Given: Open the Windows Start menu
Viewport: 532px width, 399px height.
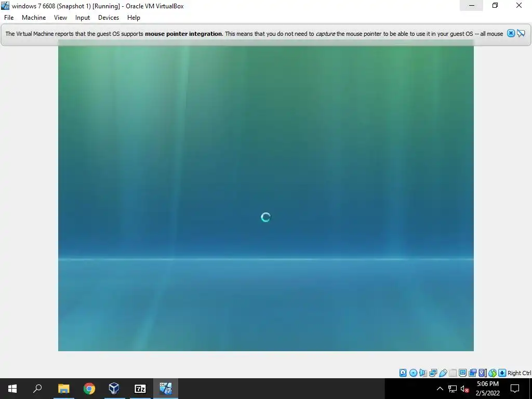Looking at the screenshot, I should [12, 389].
